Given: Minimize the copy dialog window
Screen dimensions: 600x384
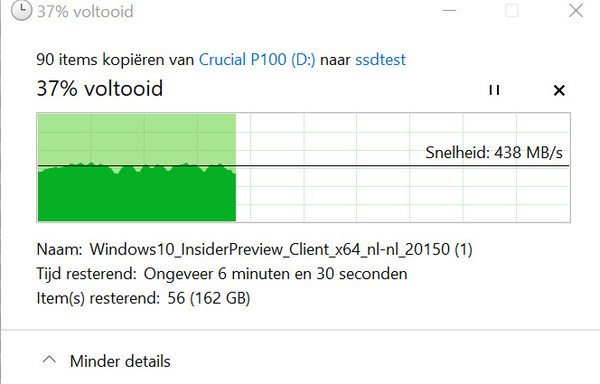Looking at the screenshot, I should point(450,11).
